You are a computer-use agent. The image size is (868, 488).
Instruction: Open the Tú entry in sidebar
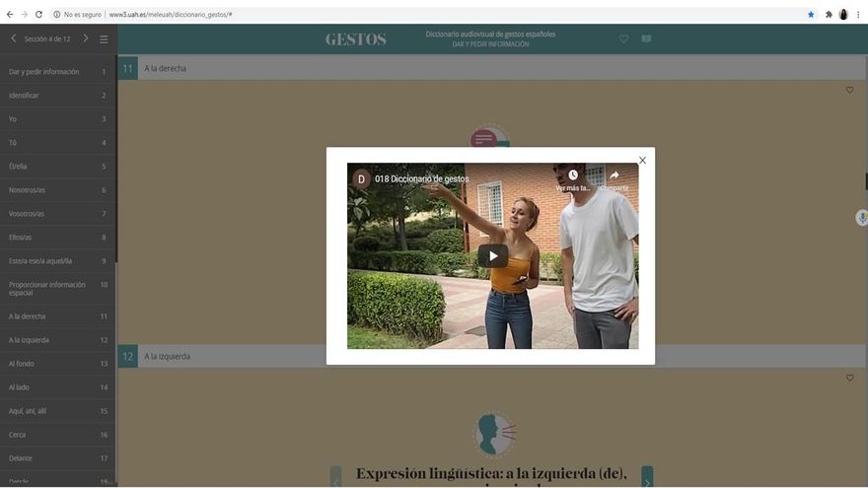(57, 143)
